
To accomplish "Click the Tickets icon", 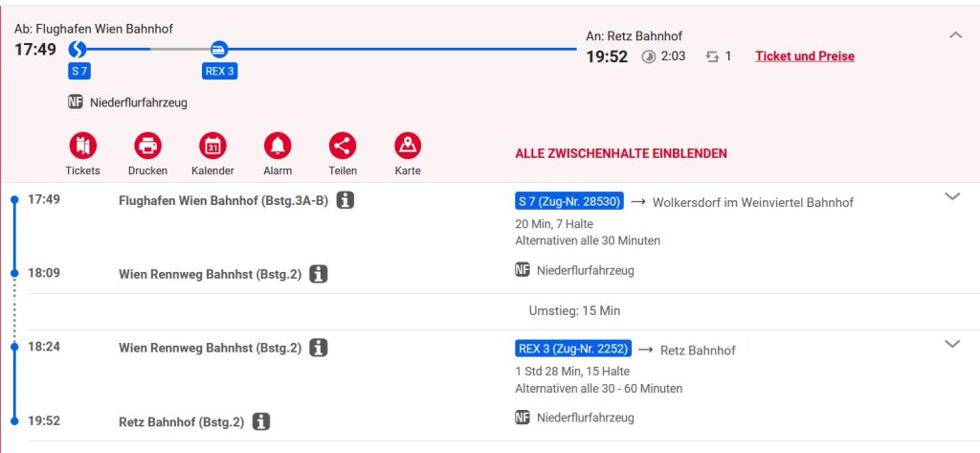I will click(82, 147).
